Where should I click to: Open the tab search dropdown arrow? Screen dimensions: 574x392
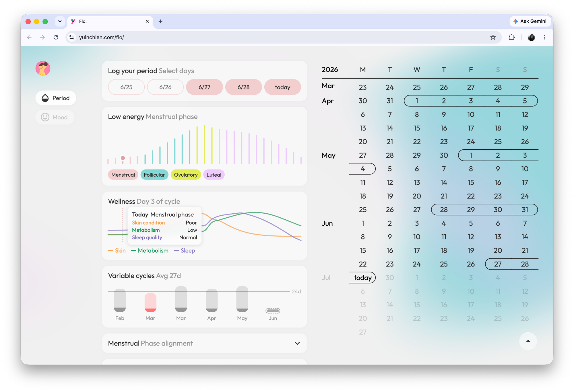click(x=60, y=22)
